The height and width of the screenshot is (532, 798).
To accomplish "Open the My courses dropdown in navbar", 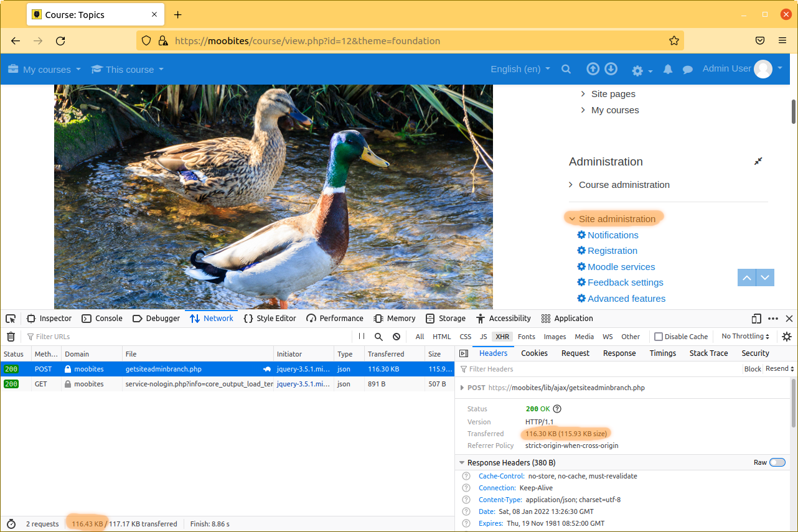I will coord(44,69).
